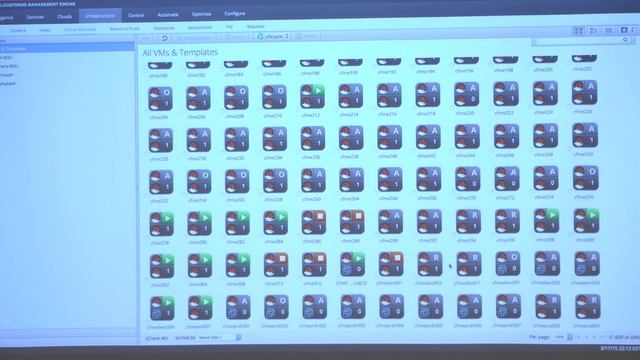Open the cfme236 VM icon
The width and height of the screenshot is (640, 360).
[x=313, y=139]
